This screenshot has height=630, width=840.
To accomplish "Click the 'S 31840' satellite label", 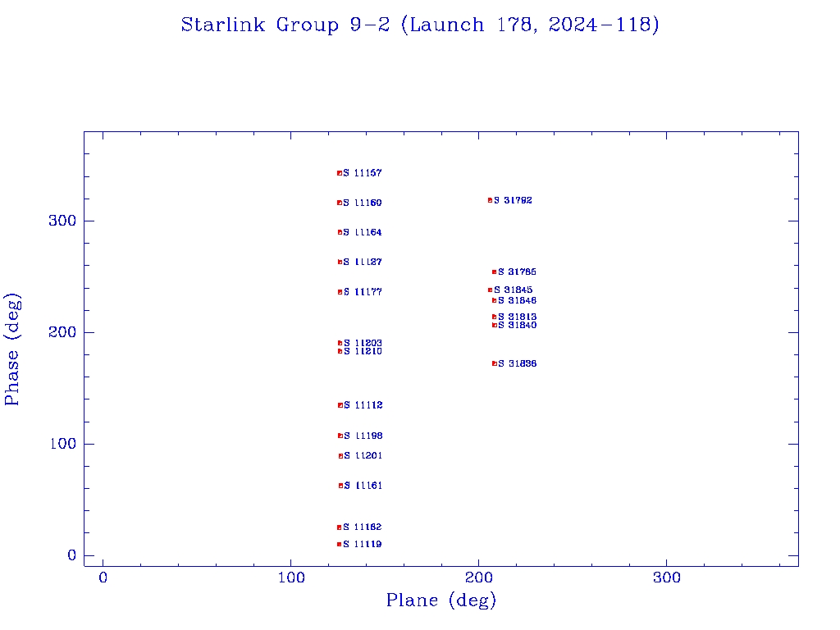I will pyautogui.click(x=518, y=325).
